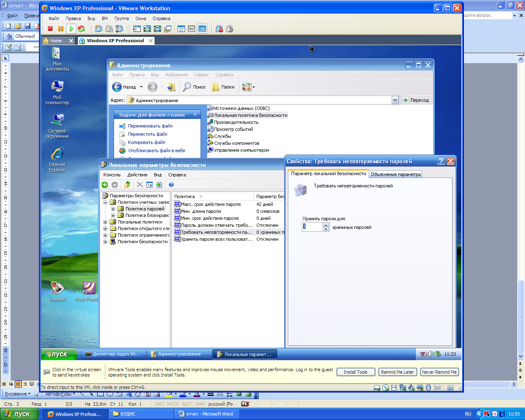The height and width of the screenshot is (420, 525).
Task: Click the Export List icon in MMC toolbar
Action: pos(159,185)
